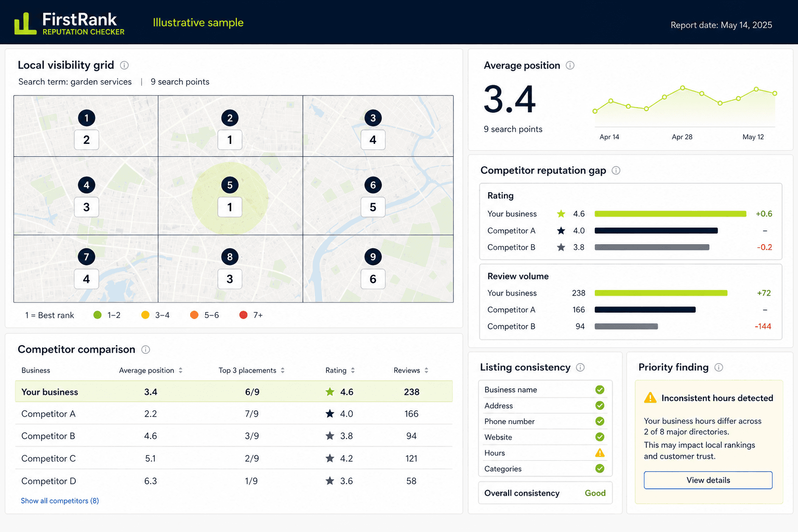Image resolution: width=798 pixels, height=532 pixels.
Task: Click the 6/9 top placements cell
Action: click(252, 392)
